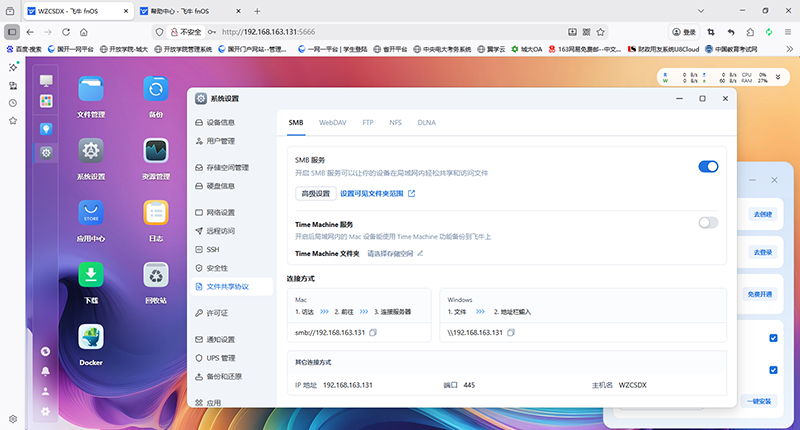Image resolution: width=800 pixels, height=430 pixels.
Task: Open the 日志 desktop icon
Action: [156, 213]
